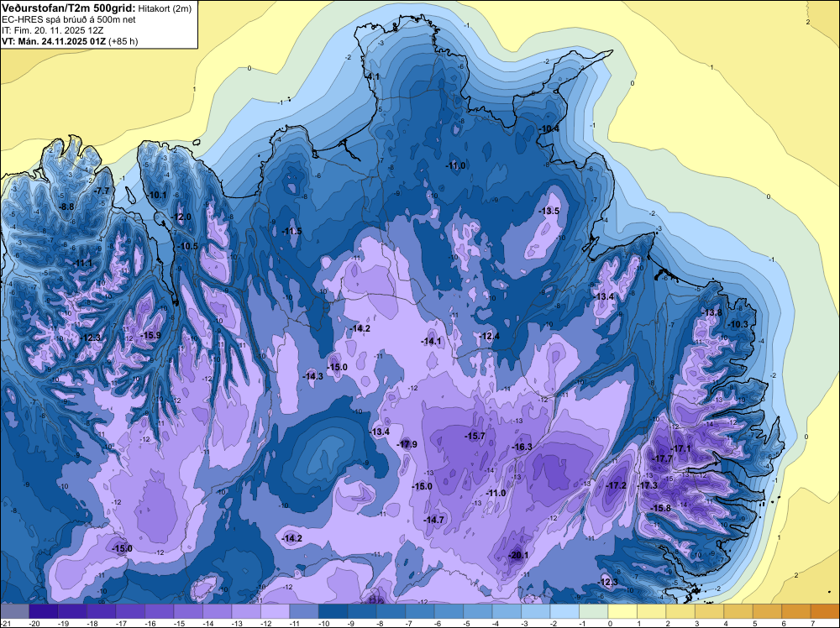
Task: Click the -10.5 temperature label
Action: tap(187, 246)
